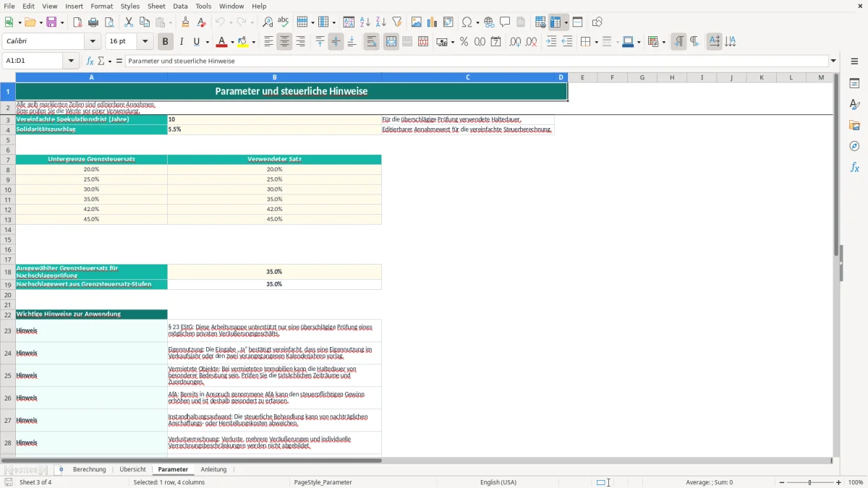The image size is (868, 488).
Task: Toggle Center Vertically alignment
Action: 336,42
